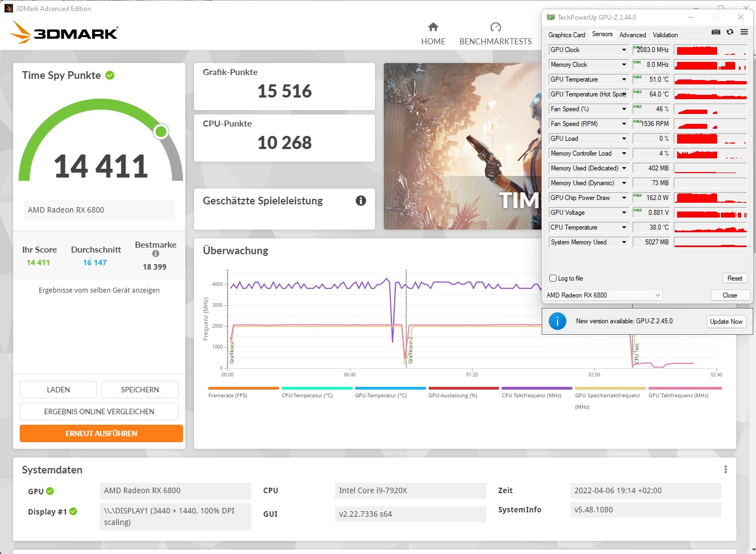Toggle the GPU-Temperatur legend in the chart
Screen dimensions: 756x554
coord(390,392)
